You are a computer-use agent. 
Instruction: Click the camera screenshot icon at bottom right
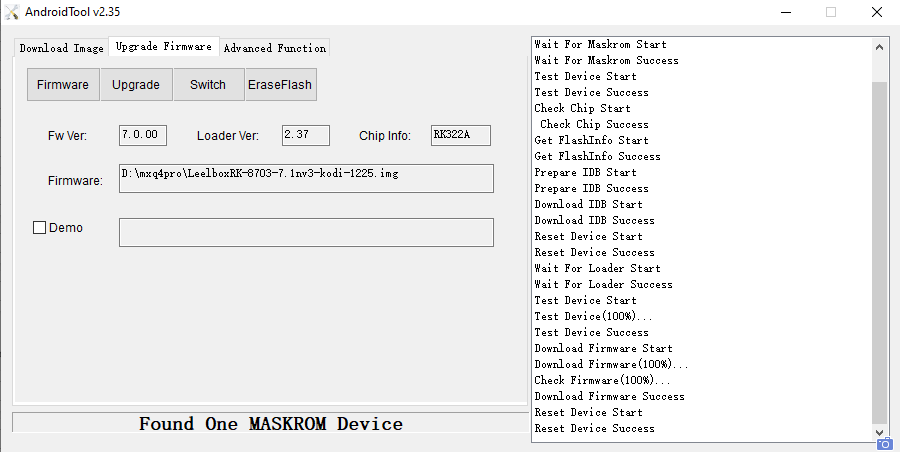pyautogui.click(x=885, y=444)
